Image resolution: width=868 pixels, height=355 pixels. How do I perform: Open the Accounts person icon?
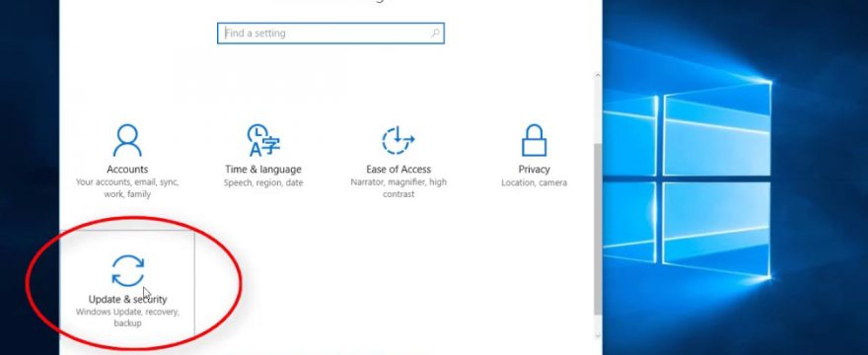pyautogui.click(x=127, y=141)
